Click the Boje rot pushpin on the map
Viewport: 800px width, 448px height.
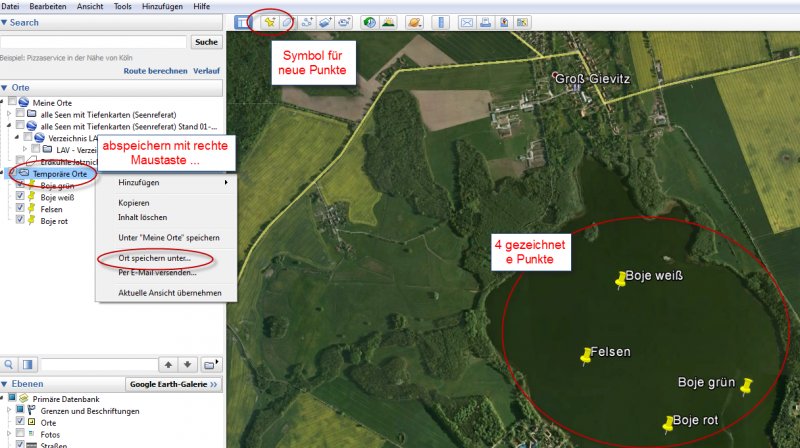(x=667, y=425)
